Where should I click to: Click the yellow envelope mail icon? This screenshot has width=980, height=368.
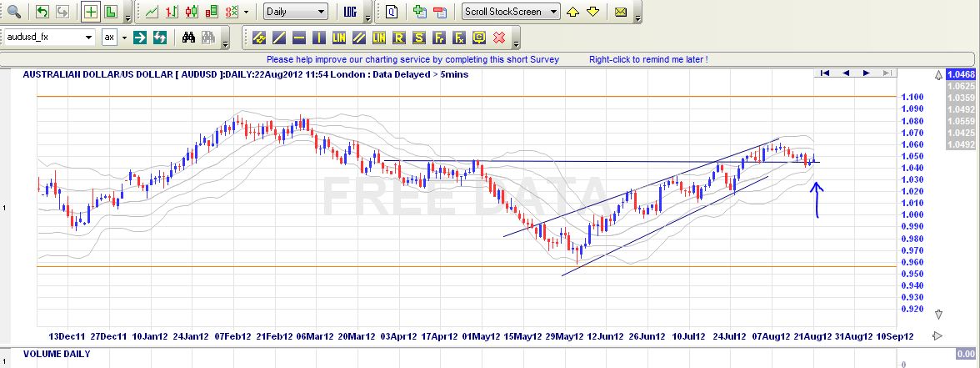pyautogui.click(x=621, y=12)
